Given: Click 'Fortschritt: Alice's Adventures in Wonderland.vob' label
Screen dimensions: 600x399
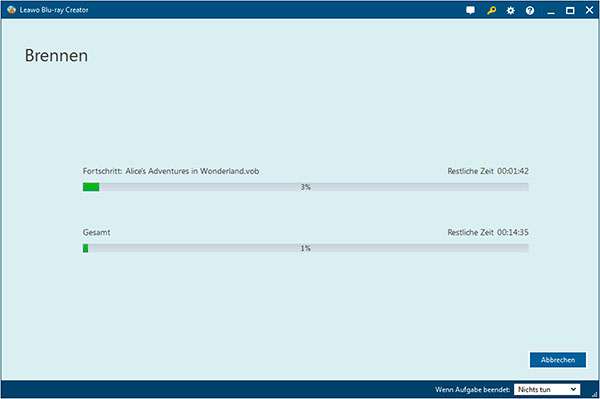Looking at the screenshot, I should [171, 171].
